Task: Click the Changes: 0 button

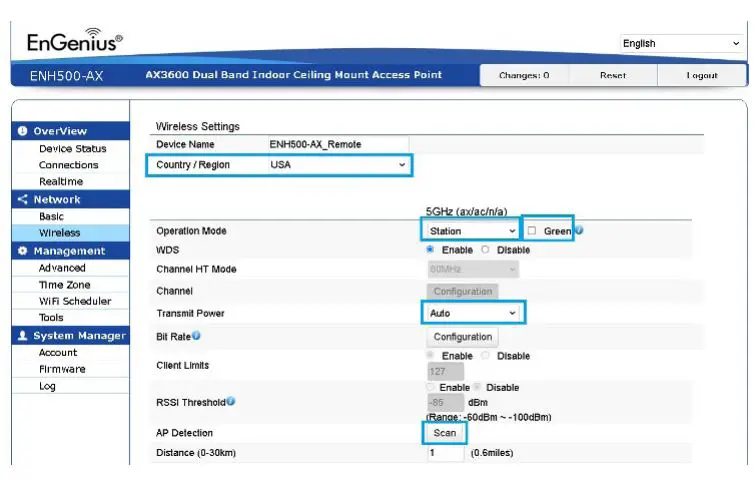Action: (524, 75)
